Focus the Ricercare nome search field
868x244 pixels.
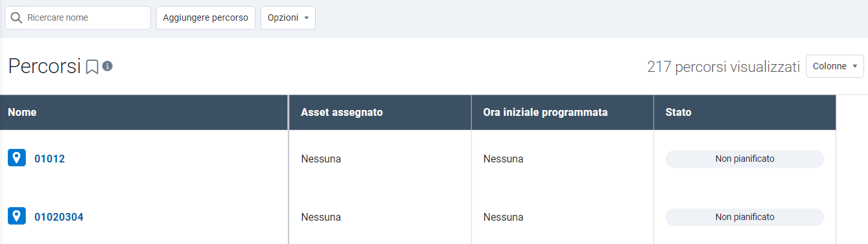(78, 18)
